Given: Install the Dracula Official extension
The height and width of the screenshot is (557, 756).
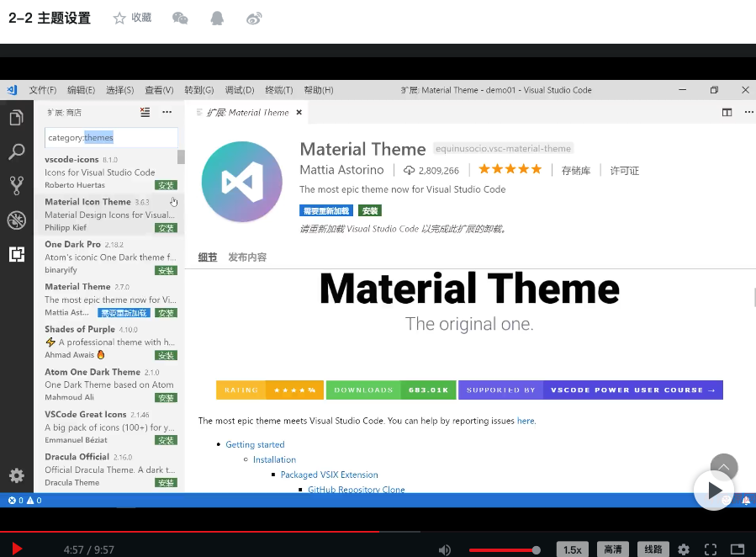Looking at the screenshot, I should [166, 483].
